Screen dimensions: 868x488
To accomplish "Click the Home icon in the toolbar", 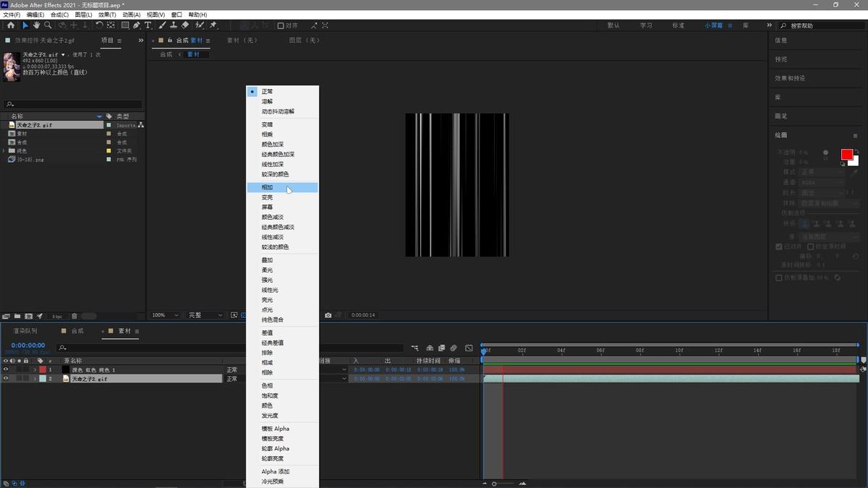I will pos(11,25).
